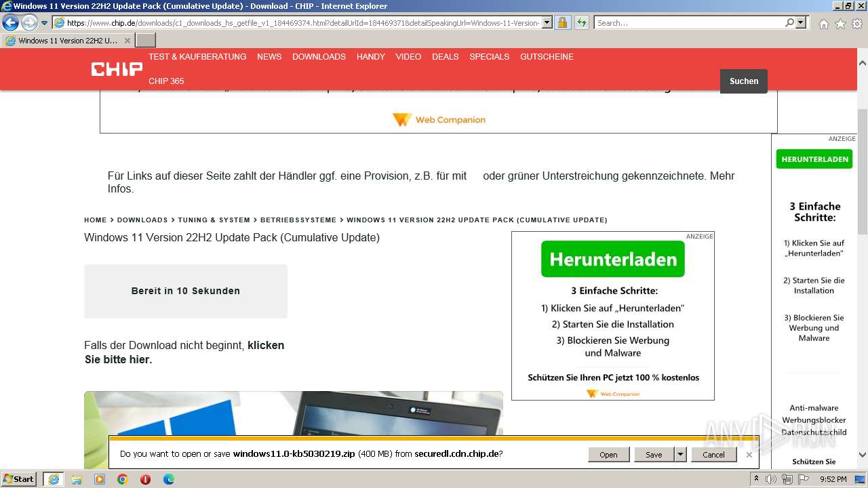Click Open in the download bar
This screenshot has height=488, width=868.
(x=608, y=455)
